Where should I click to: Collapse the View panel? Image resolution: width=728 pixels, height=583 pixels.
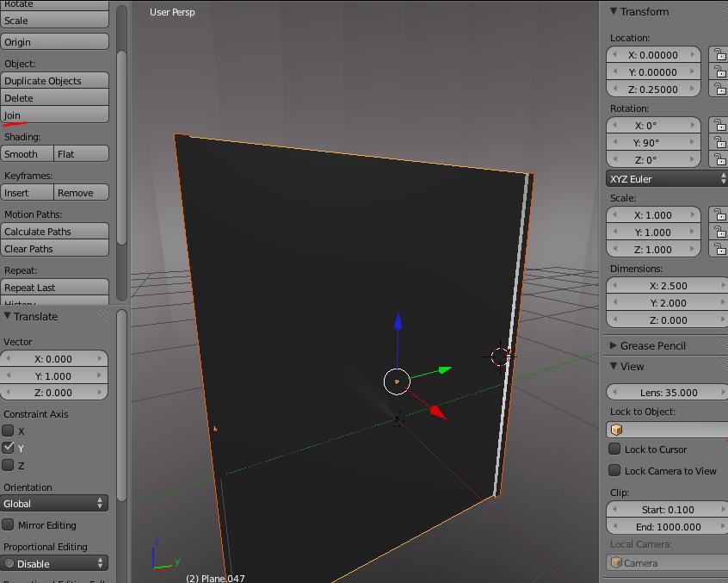[x=614, y=366]
